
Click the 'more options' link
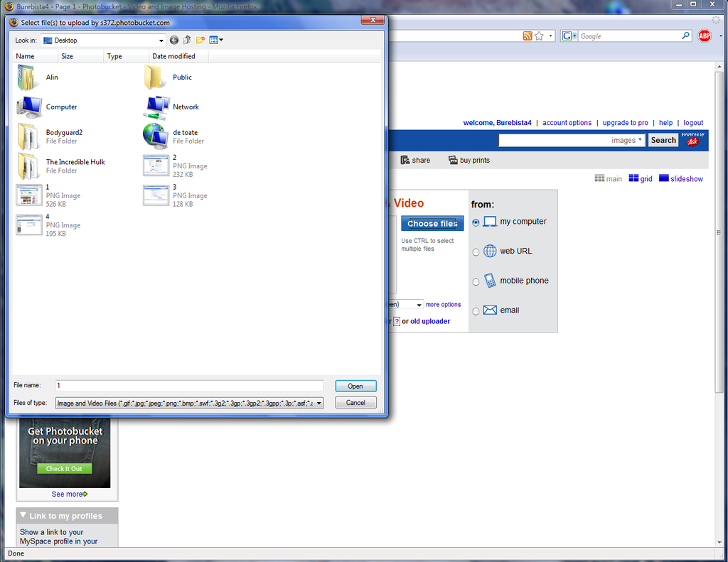[444, 304]
